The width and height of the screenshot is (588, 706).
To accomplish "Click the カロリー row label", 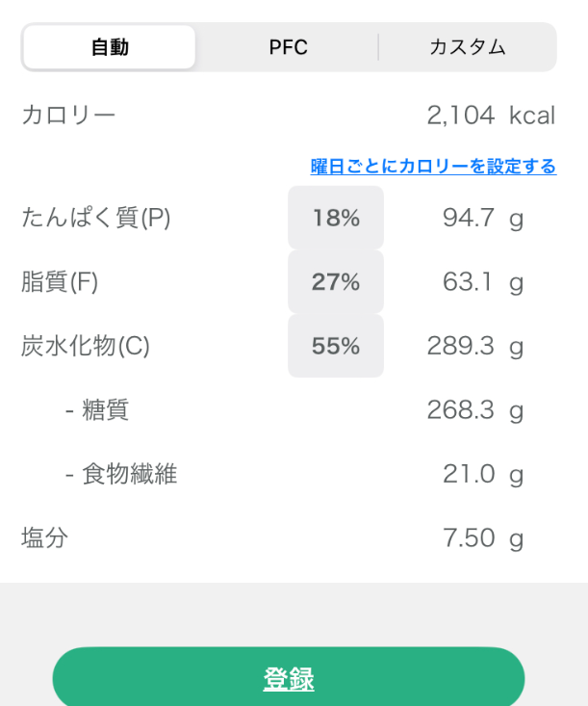I will pos(68,117).
